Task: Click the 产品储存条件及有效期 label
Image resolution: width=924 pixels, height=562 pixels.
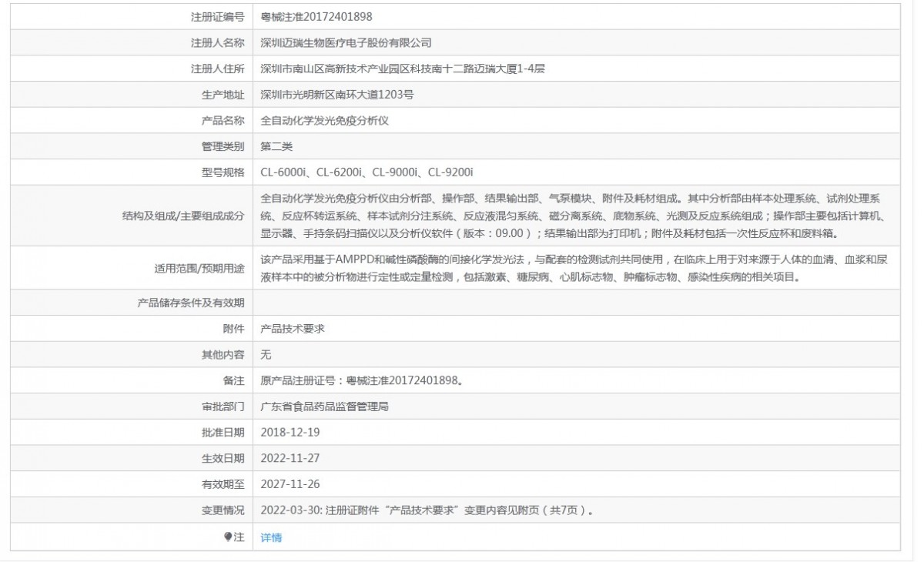Action: click(x=191, y=303)
